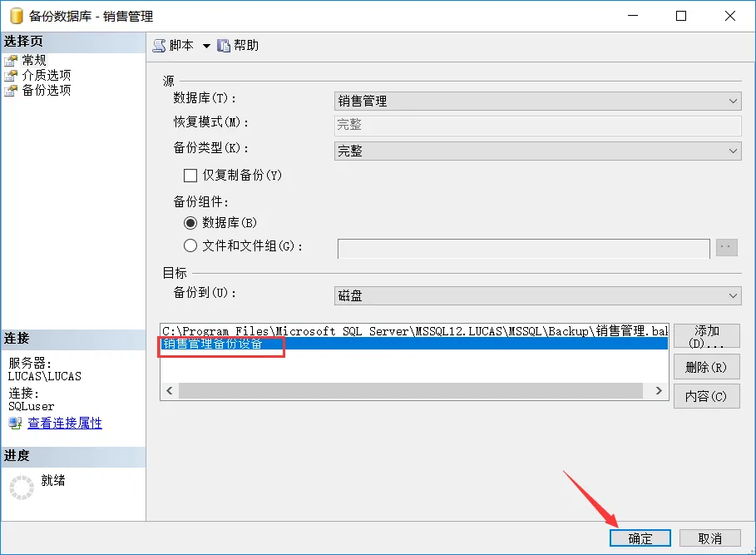
Task: Select the 备份选项 page icon
Action: point(11,91)
